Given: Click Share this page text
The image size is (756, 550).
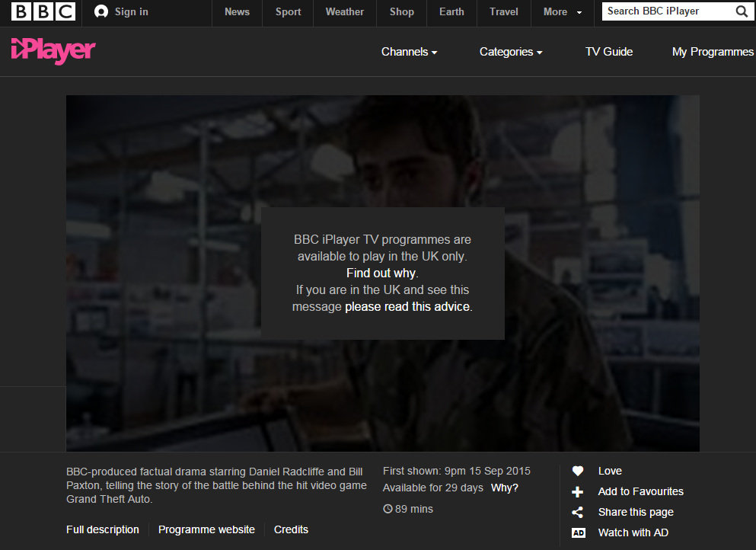Looking at the screenshot, I should pyautogui.click(x=636, y=513).
